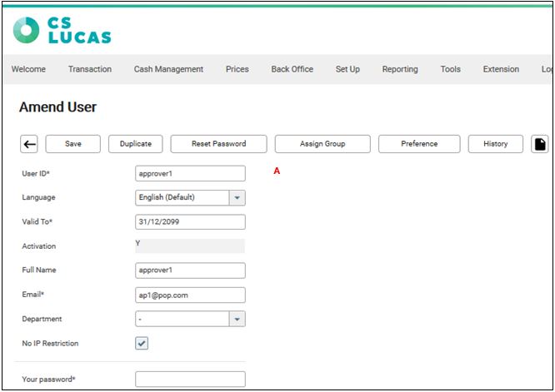Expand the Language dropdown arrow
555x392 pixels.
pos(237,198)
